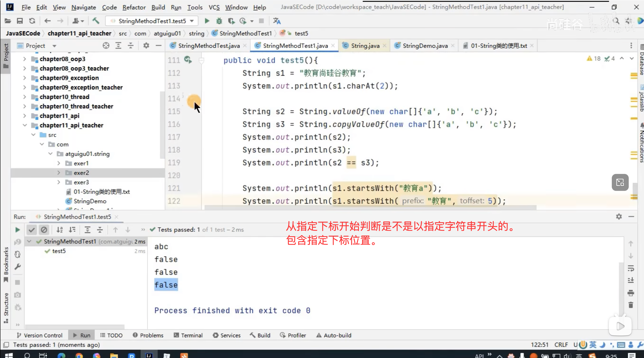Click the run gutter icon at line 111
Screen dimensions: 644x358
pyautogui.click(x=188, y=60)
